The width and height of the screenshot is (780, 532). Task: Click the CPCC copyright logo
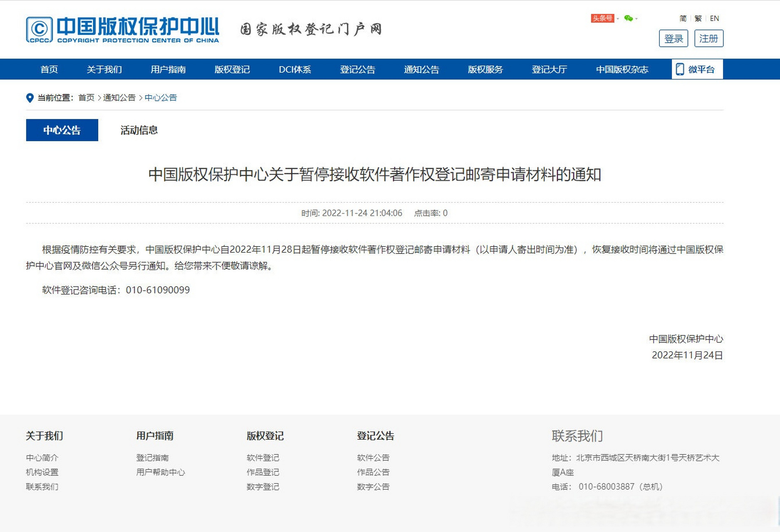[40, 30]
